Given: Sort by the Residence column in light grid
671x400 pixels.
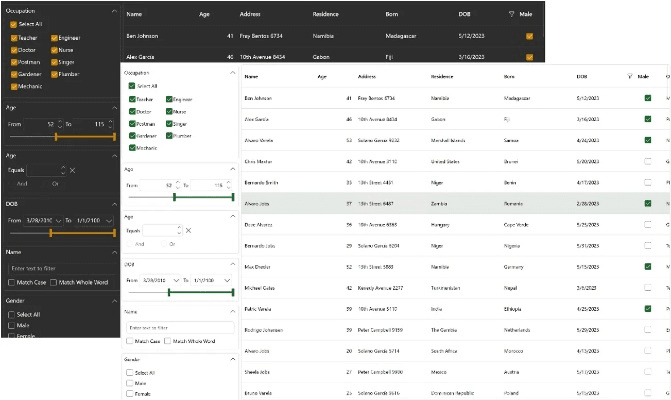Looking at the screenshot, I should coord(442,76).
